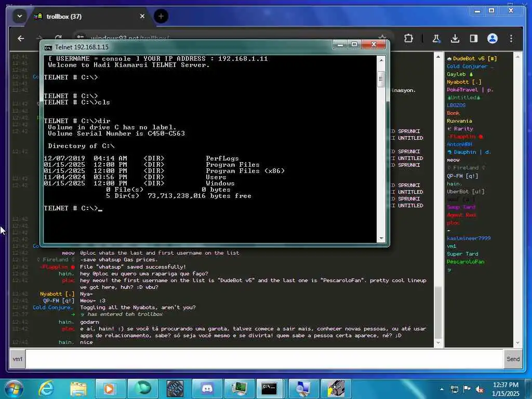Select user "Untitled" in user list

[463, 97]
